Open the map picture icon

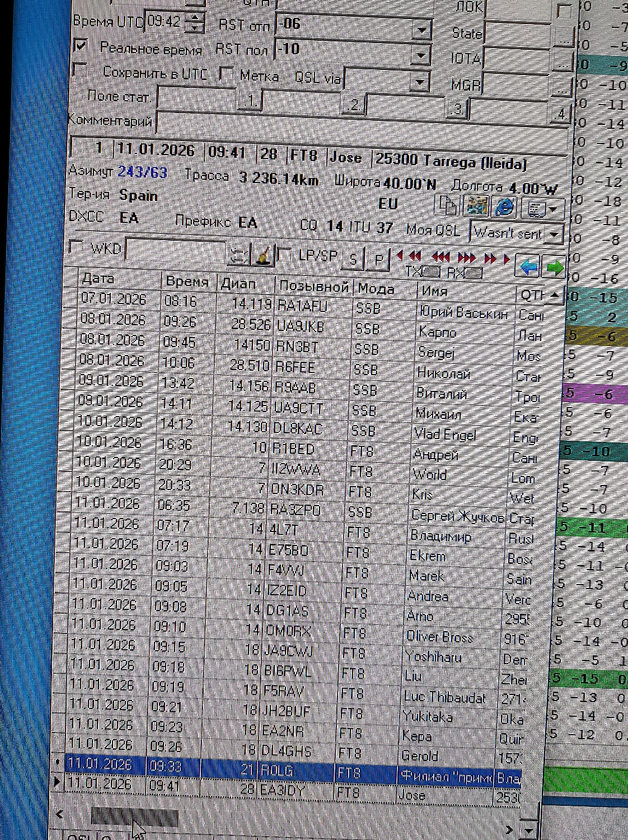(476, 207)
